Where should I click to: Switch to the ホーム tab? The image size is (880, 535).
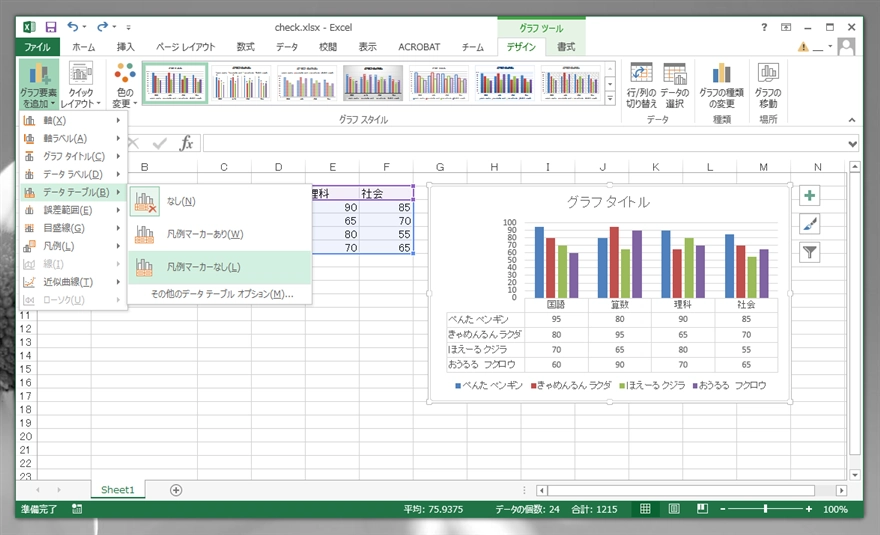click(84, 47)
